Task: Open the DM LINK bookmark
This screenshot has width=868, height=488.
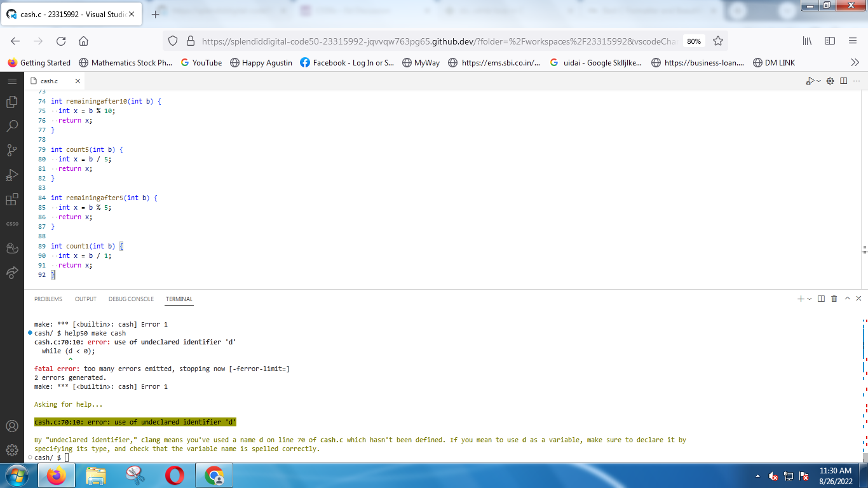Action: 773,63
